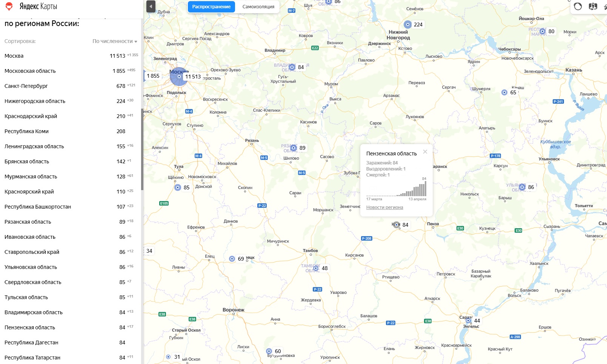Click the Penza marker below the popup
The width and height of the screenshot is (607, 364).
[396, 225]
